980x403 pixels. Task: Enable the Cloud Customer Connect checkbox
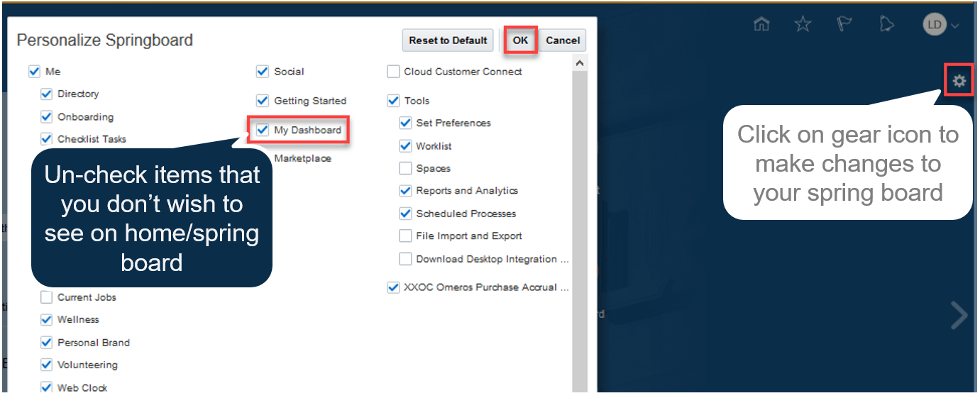(393, 72)
